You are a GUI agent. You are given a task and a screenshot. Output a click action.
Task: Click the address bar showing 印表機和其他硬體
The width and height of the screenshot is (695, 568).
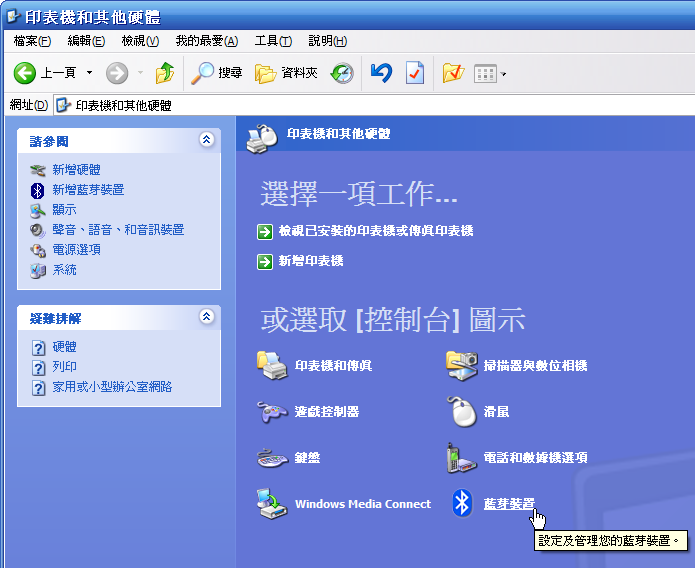[x=374, y=105]
